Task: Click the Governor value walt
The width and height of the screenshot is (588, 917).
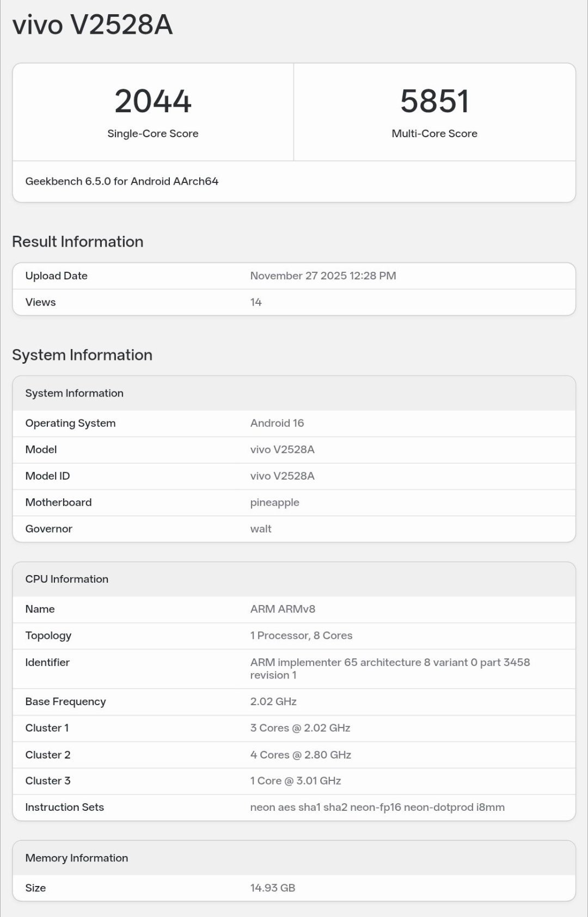Action: (x=261, y=529)
